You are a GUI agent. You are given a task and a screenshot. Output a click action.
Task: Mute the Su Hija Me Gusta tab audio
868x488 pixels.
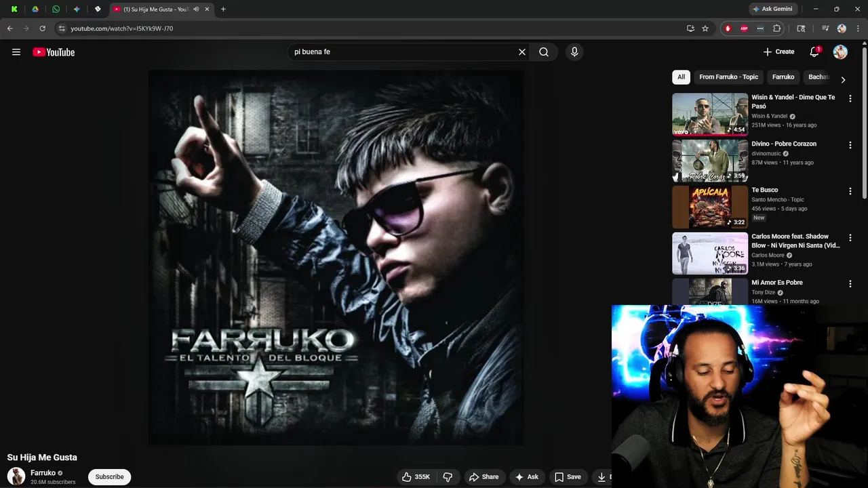(196, 9)
